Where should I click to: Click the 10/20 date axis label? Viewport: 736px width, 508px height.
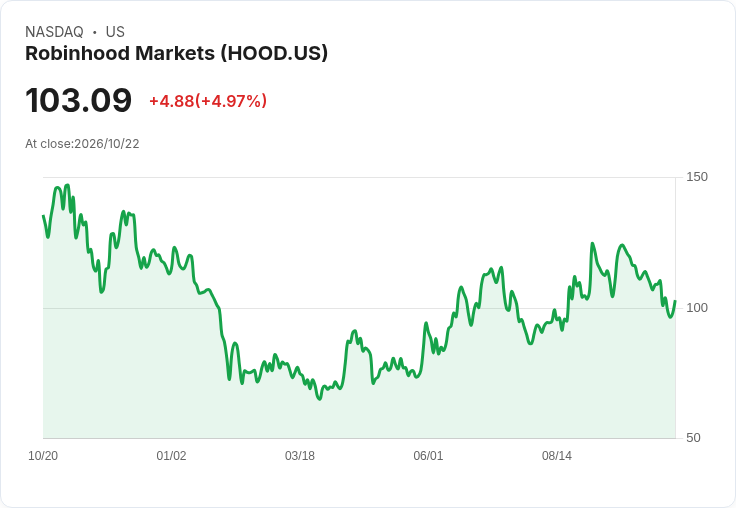[x=43, y=456]
